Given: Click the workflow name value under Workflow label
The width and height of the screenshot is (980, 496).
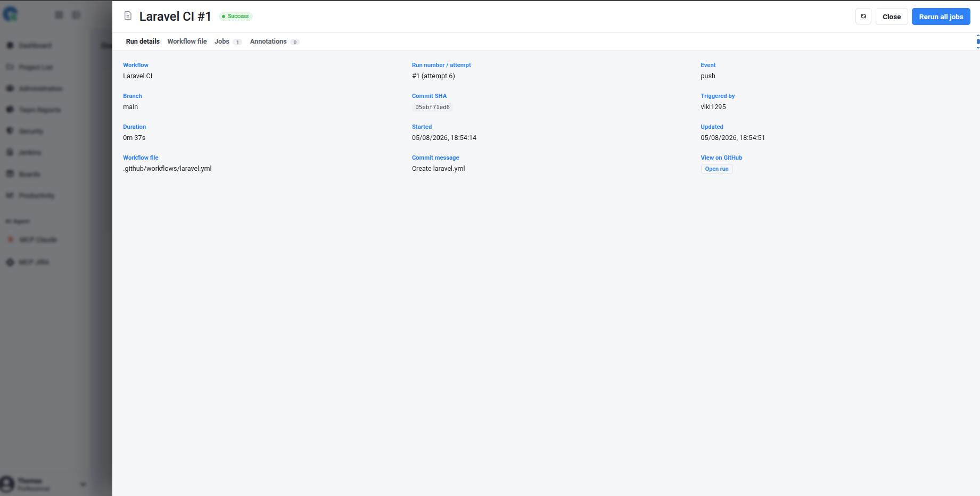Looking at the screenshot, I should tap(138, 76).
